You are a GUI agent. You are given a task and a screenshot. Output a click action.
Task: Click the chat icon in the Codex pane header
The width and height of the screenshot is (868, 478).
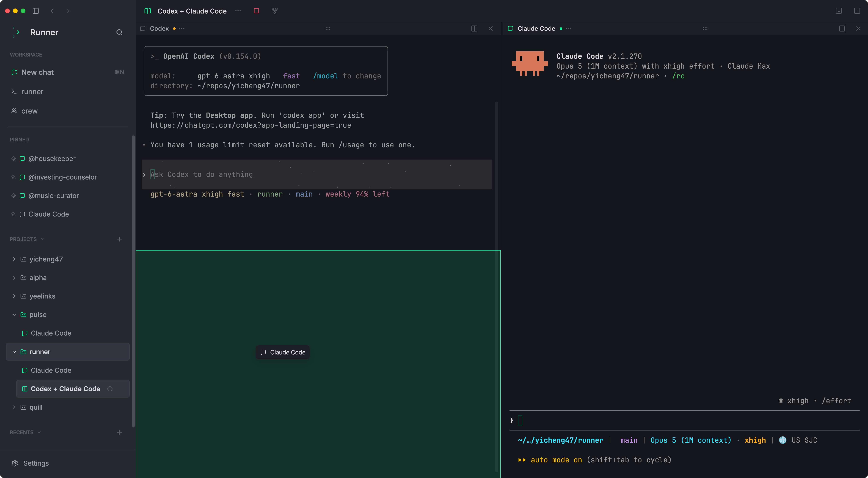click(x=143, y=29)
